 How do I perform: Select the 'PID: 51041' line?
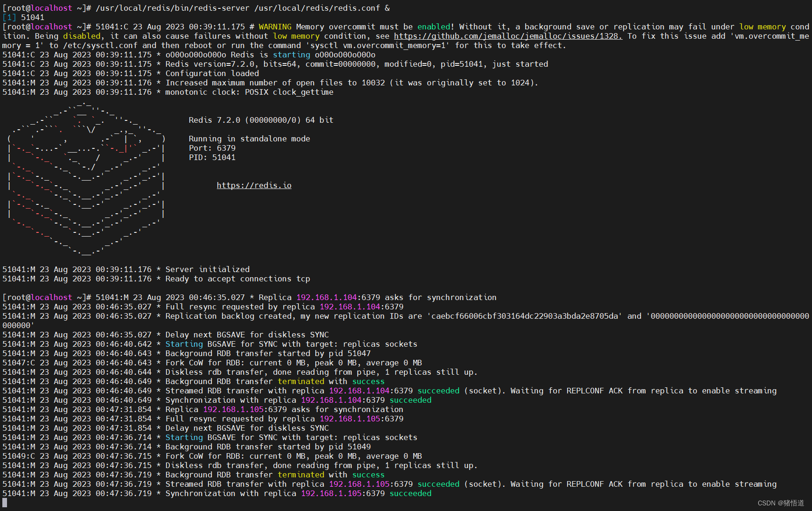212,157
